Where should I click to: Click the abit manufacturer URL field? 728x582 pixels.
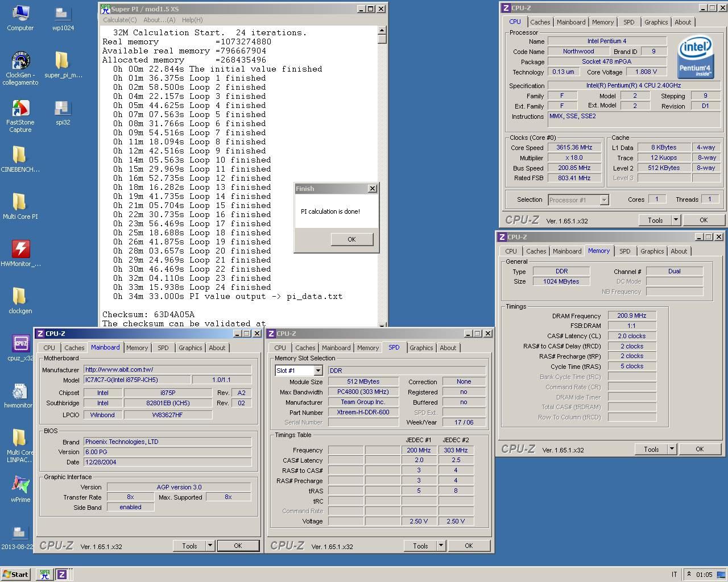pos(168,369)
